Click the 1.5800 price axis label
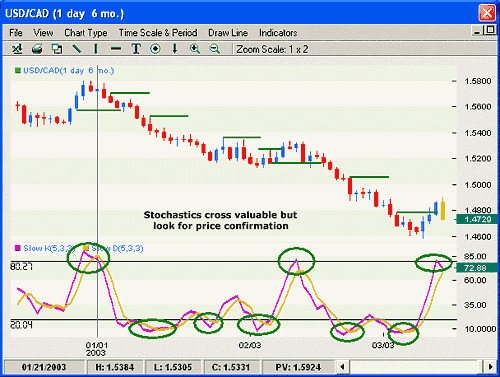 point(477,81)
